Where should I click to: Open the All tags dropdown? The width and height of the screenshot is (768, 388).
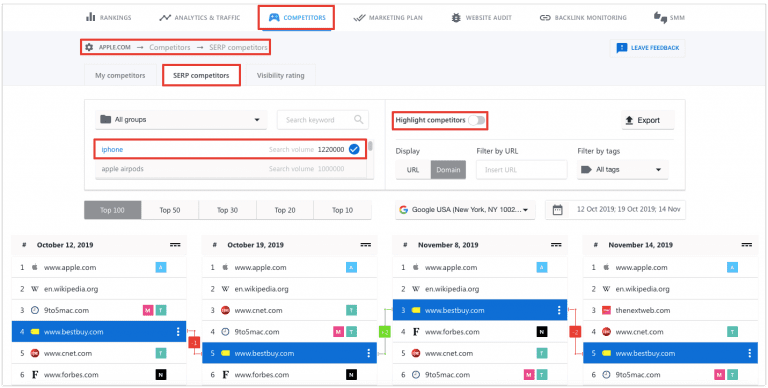click(x=622, y=170)
